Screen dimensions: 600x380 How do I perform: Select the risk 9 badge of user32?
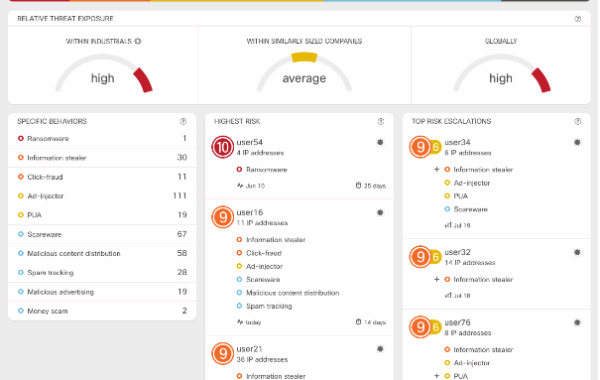pos(420,257)
